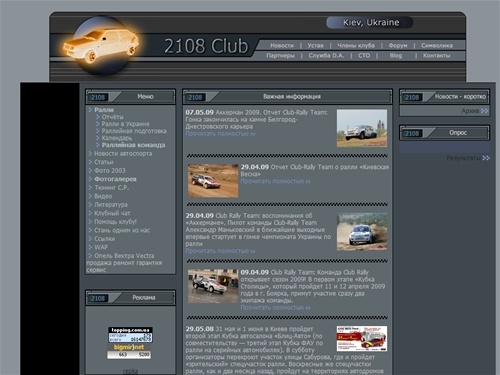500x375 pixels.
Task: Open Новости автоспорта menu item
Action: pyautogui.click(x=123, y=154)
